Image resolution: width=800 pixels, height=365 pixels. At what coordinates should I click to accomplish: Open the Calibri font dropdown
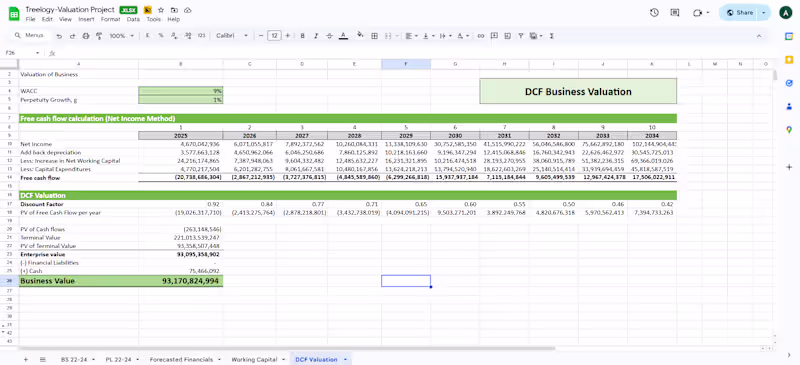click(x=232, y=36)
